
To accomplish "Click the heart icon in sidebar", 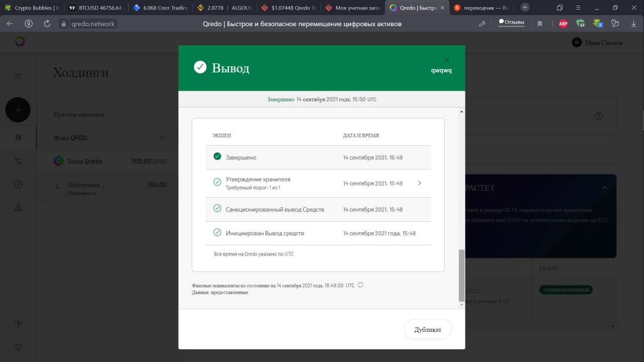I will pyautogui.click(x=18, y=347).
